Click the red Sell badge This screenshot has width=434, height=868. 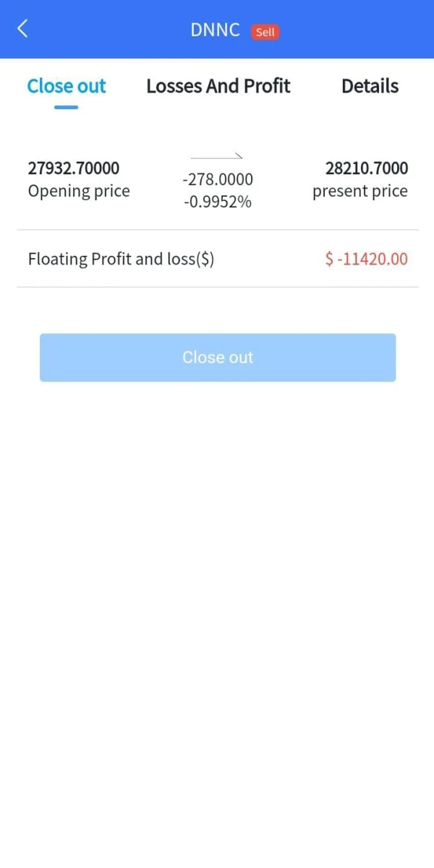tap(265, 32)
